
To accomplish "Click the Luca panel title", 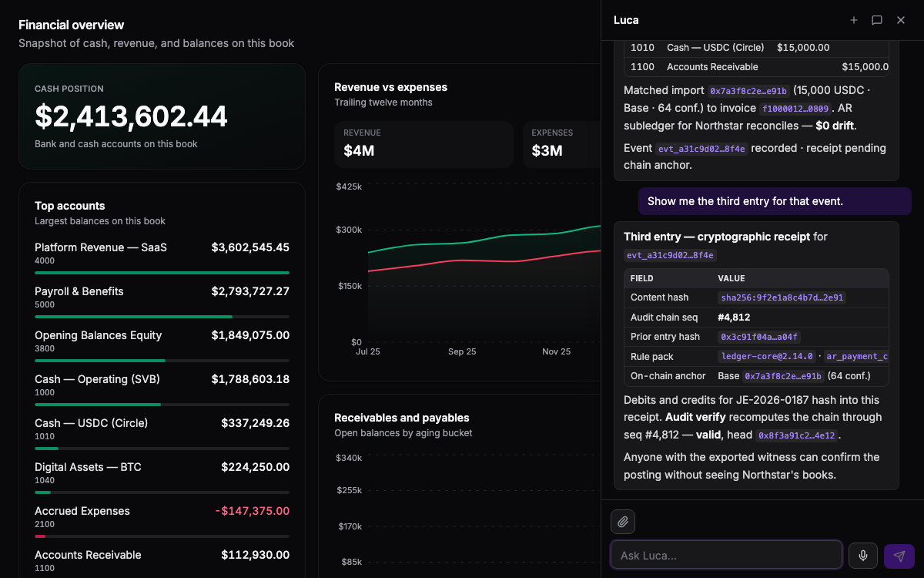I will tap(626, 20).
